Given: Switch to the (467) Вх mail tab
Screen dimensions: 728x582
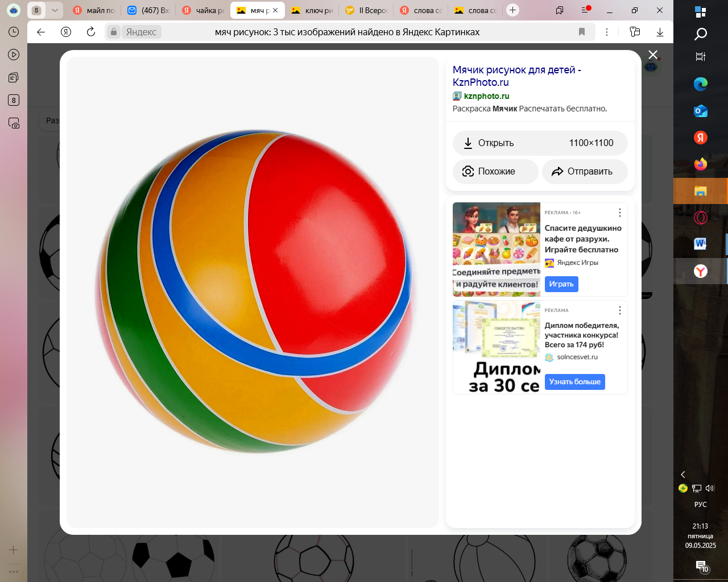Looking at the screenshot, I should coord(148,10).
